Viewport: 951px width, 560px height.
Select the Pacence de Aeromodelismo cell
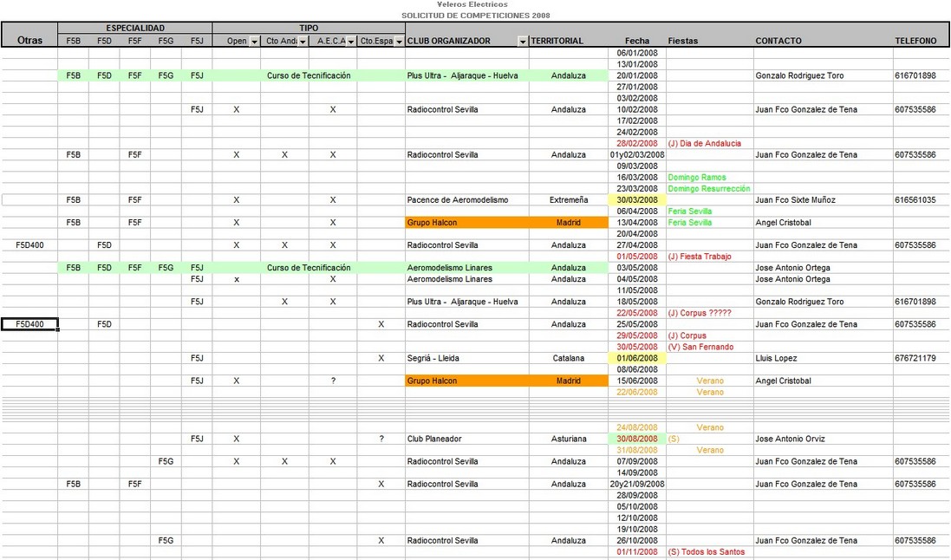point(467,199)
